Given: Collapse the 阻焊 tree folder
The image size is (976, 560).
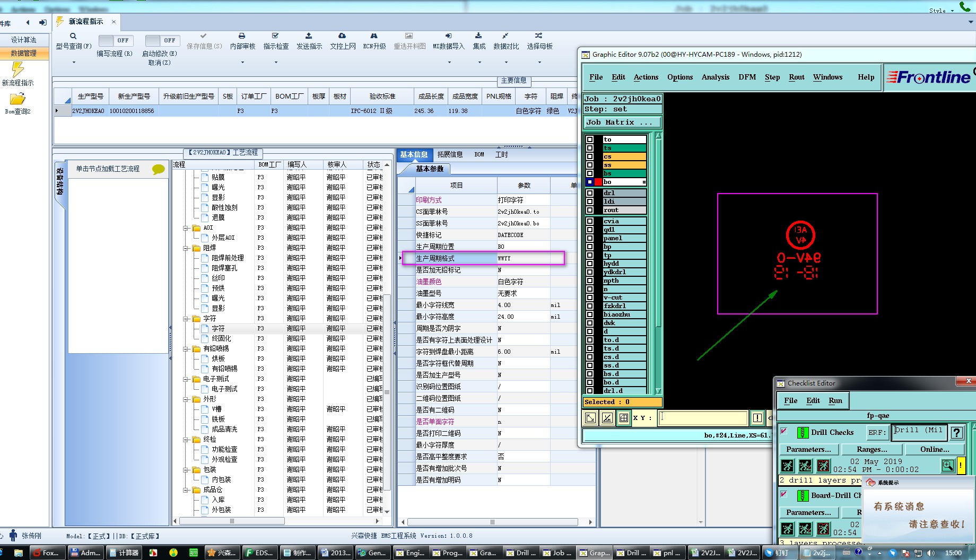Looking at the screenshot, I should 186,248.
